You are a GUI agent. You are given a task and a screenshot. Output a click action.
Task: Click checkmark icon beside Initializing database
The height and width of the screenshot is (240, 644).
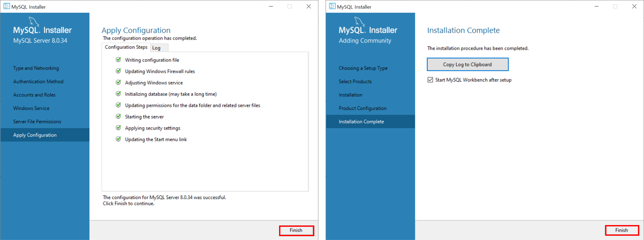point(119,94)
